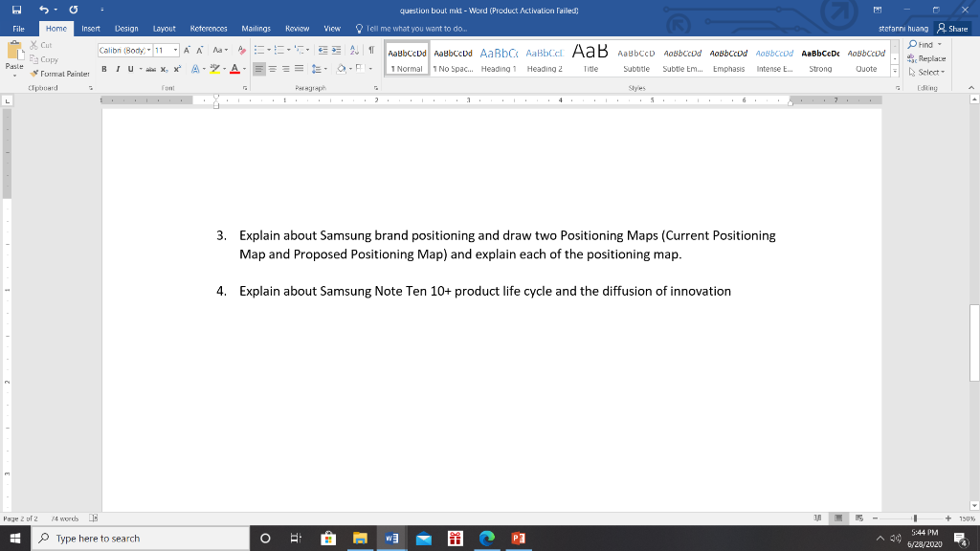Open the Font Color dropdown arrow

point(244,69)
